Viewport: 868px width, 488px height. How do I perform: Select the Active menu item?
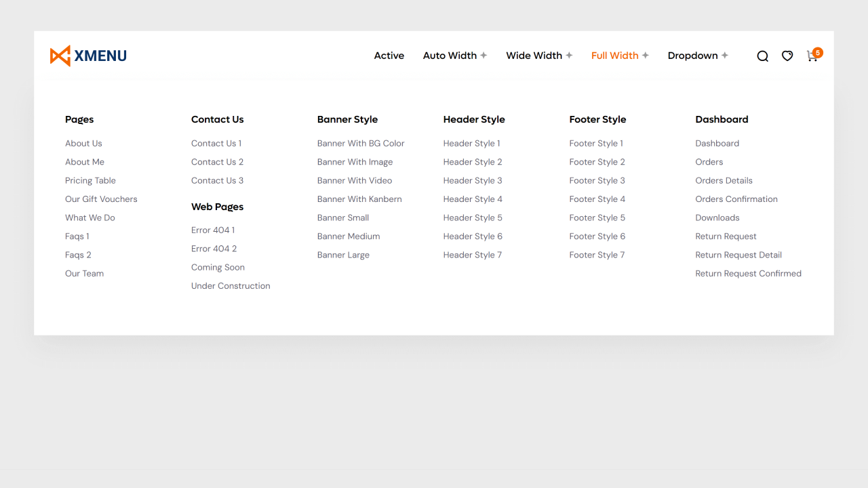389,56
